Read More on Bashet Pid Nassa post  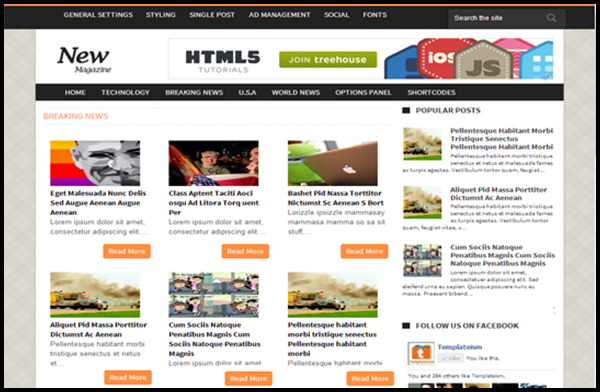tap(364, 252)
